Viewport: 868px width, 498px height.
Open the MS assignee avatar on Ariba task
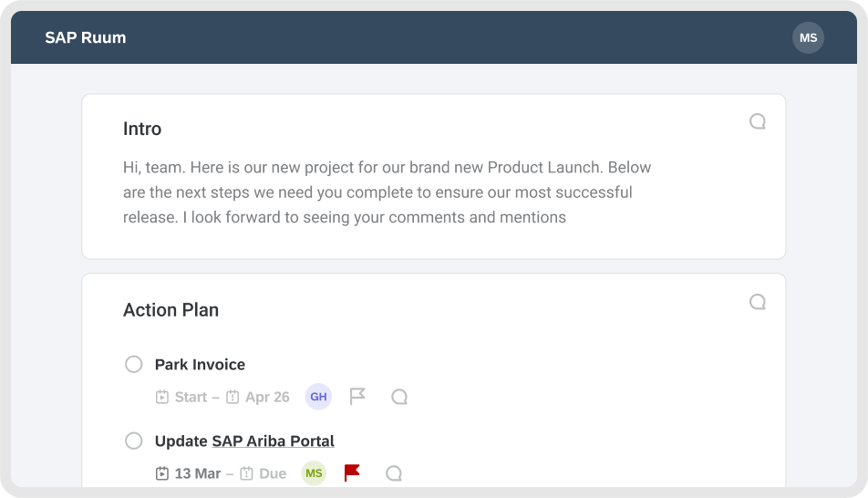314,473
